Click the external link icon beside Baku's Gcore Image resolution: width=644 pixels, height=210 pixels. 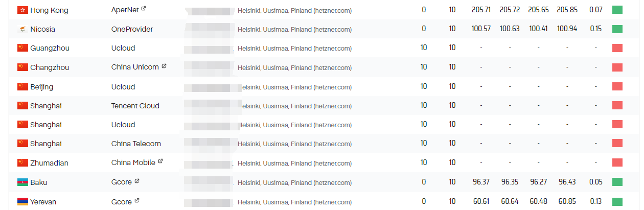(x=137, y=181)
